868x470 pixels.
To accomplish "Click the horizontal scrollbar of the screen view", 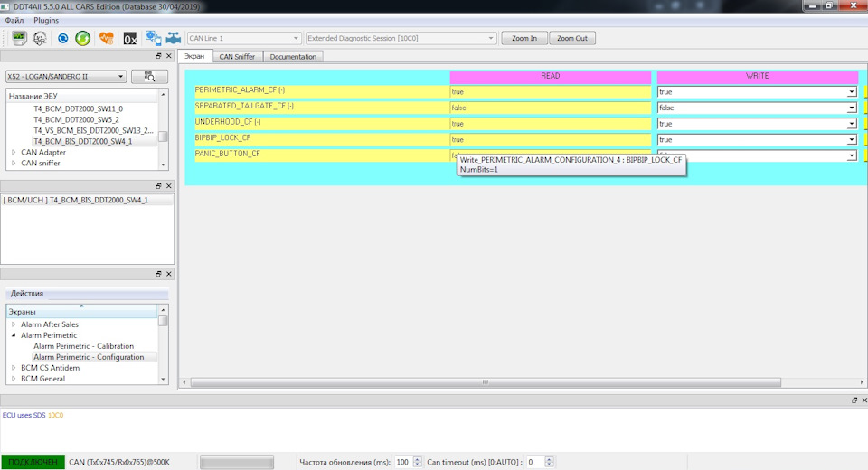I will click(486, 382).
